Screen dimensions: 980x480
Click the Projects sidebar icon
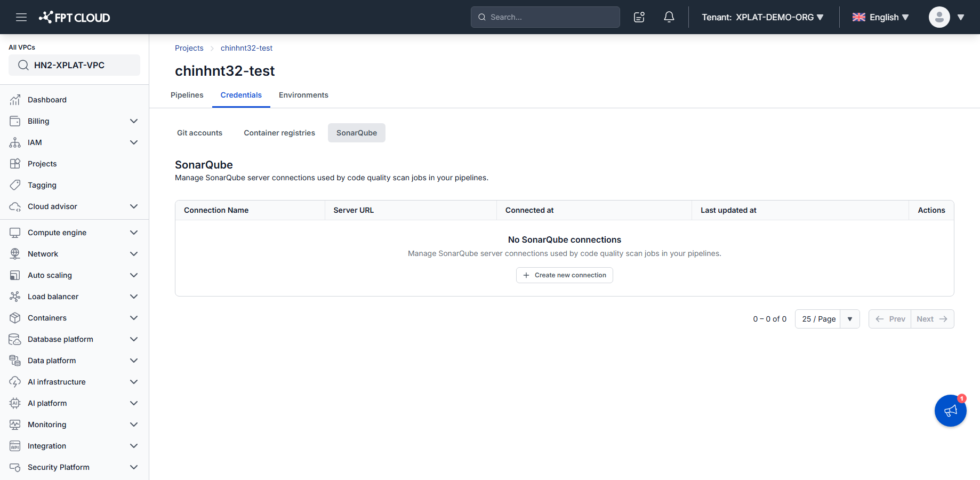15,164
